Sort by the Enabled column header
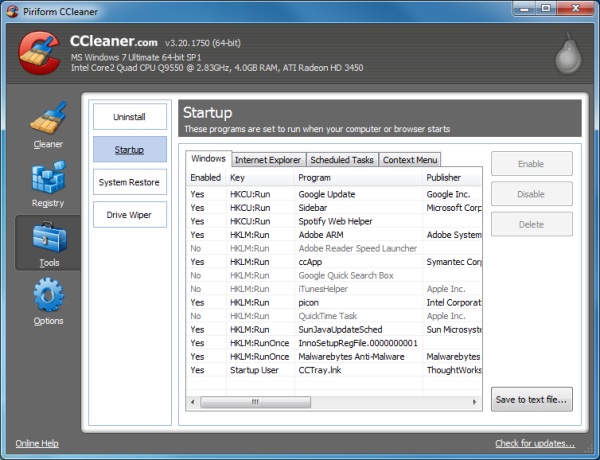Screen dimensions: 600x460 (x=206, y=178)
